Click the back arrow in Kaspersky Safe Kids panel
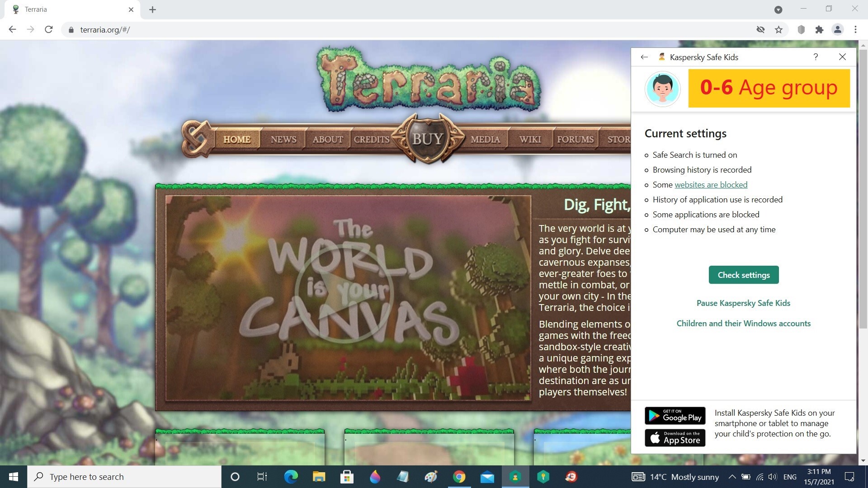Image resolution: width=868 pixels, height=488 pixels. 644,57
